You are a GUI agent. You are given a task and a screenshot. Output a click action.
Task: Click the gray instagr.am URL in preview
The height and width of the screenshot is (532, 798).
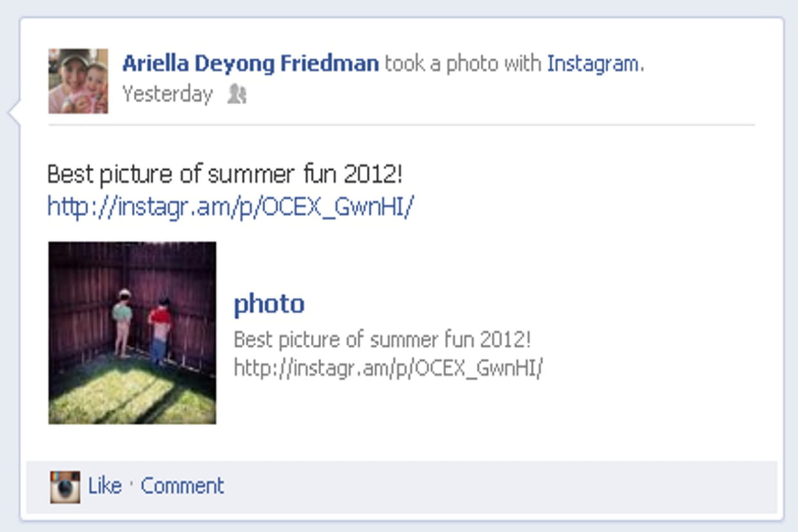click(x=389, y=368)
